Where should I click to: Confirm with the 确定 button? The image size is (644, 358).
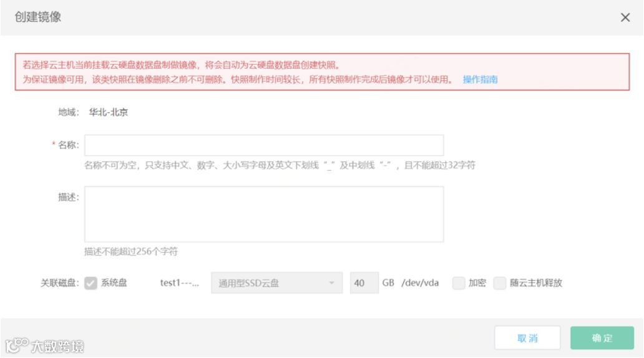[602, 338]
